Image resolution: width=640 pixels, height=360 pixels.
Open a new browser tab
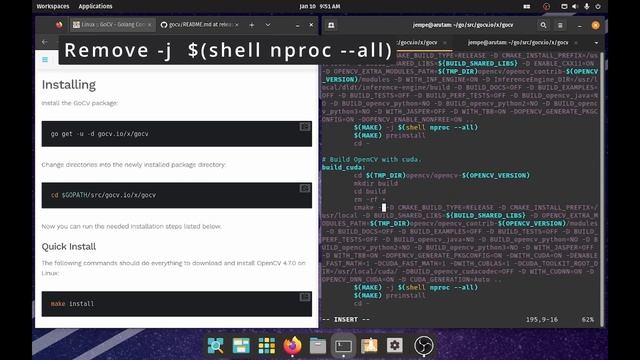[252, 25]
